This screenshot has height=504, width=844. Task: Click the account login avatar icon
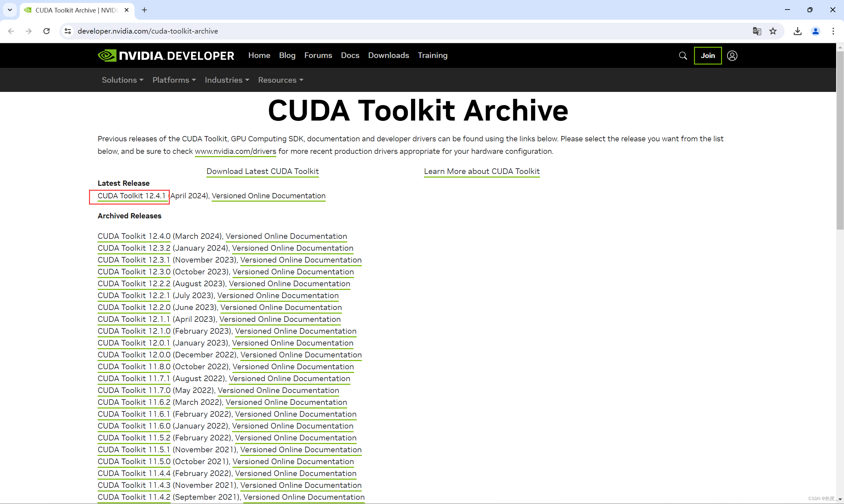point(732,56)
